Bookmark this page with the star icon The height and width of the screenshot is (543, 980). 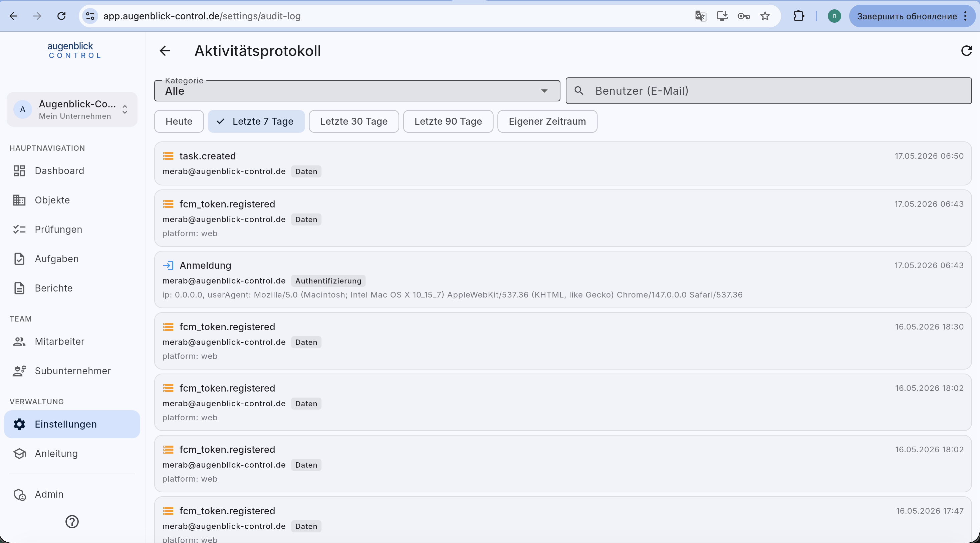click(x=765, y=16)
